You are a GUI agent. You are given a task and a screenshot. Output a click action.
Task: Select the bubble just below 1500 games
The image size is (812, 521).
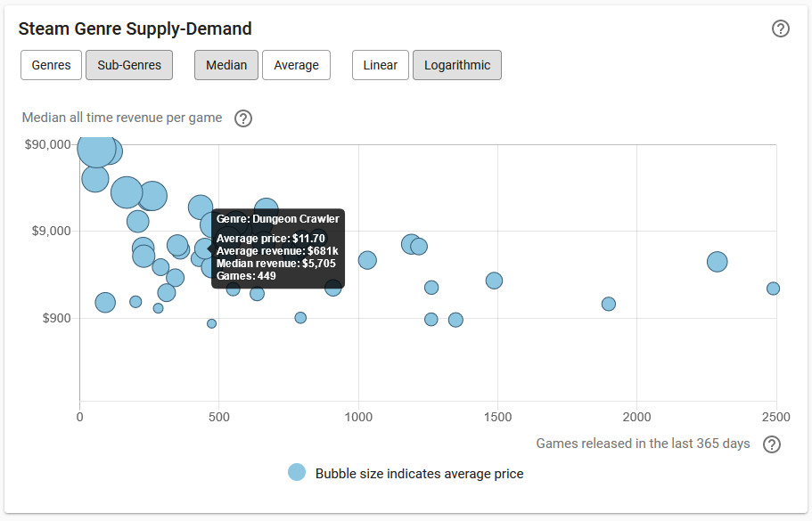[494, 281]
